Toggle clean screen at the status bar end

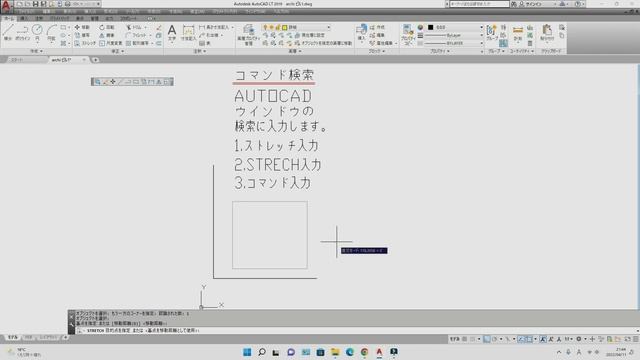pyautogui.click(x=627, y=339)
